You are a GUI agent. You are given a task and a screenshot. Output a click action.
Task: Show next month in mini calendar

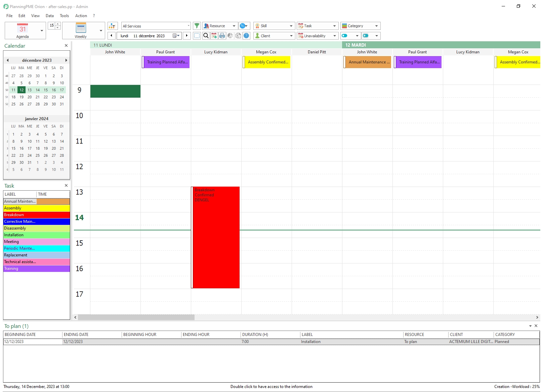click(66, 60)
